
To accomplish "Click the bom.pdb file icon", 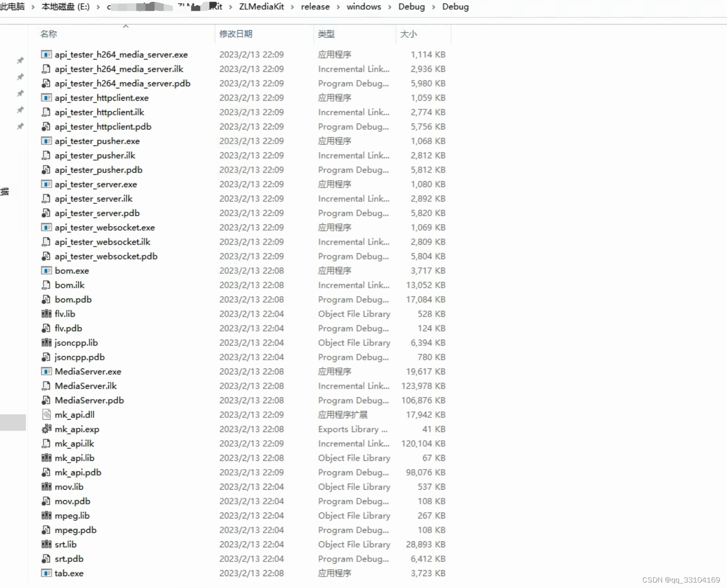I will click(x=46, y=299).
